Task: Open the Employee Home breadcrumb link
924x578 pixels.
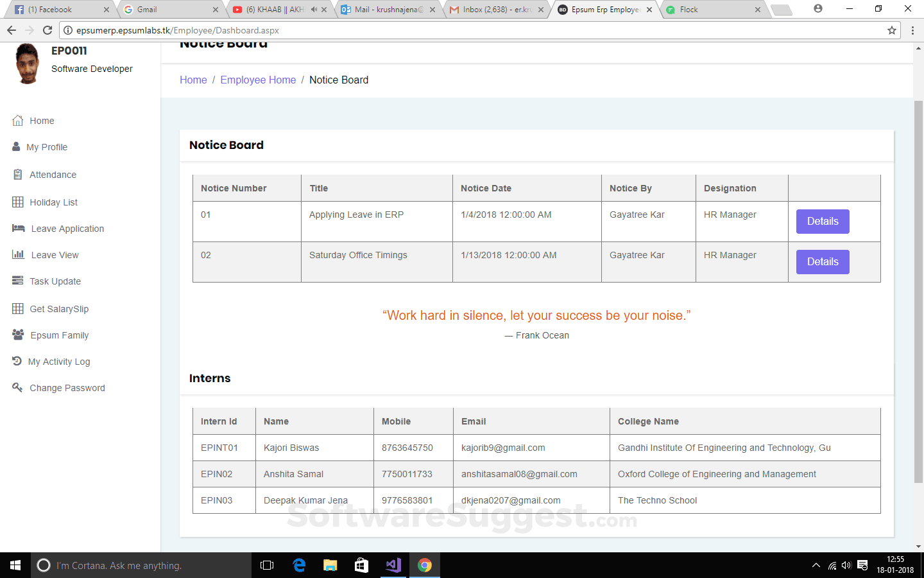Action: click(258, 80)
